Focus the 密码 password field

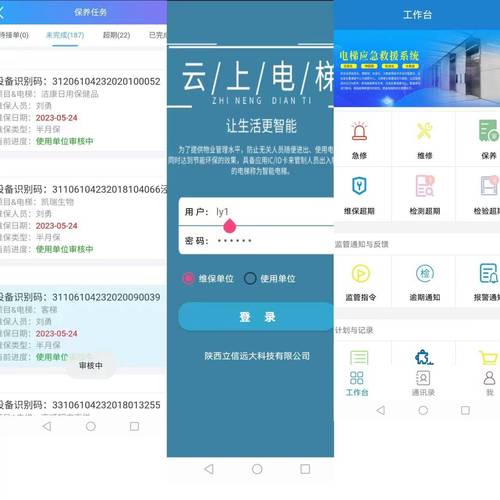[x=256, y=240]
